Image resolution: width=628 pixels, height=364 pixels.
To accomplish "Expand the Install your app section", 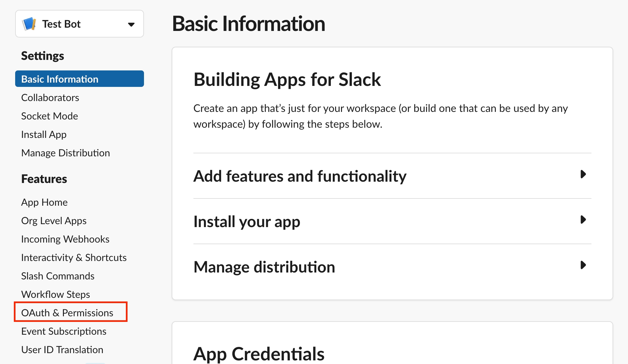I will coord(583,220).
